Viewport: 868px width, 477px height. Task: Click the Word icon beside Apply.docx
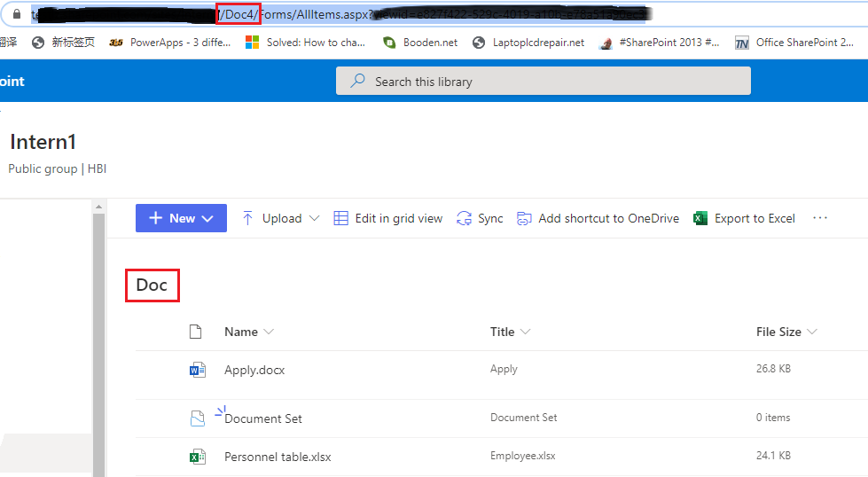[x=197, y=370]
